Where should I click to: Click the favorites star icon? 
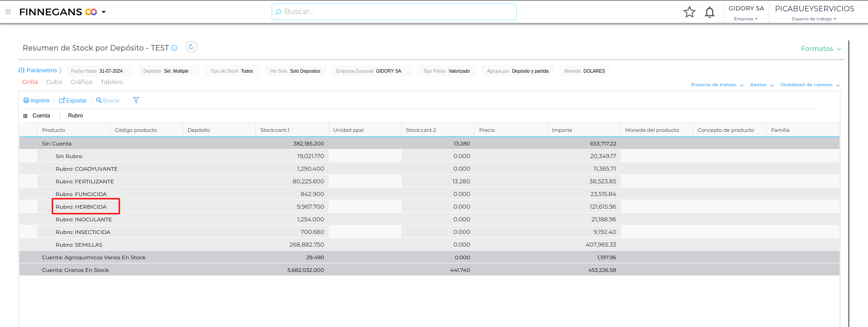pyautogui.click(x=689, y=12)
